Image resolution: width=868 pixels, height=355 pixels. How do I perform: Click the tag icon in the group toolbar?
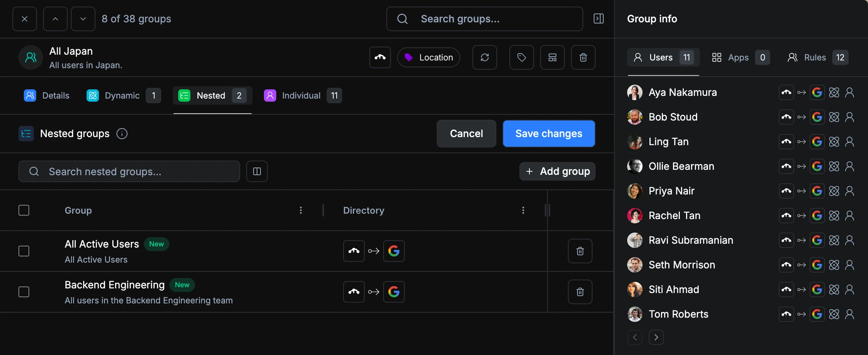coord(521,57)
